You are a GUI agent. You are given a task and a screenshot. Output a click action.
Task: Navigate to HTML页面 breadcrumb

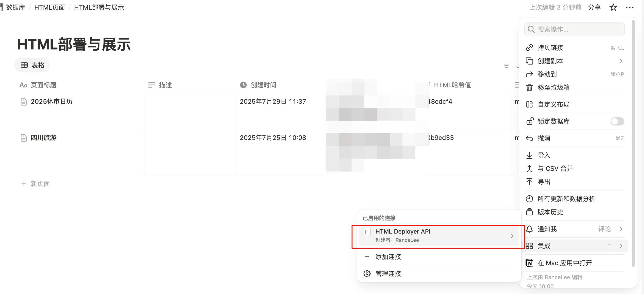click(50, 8)
